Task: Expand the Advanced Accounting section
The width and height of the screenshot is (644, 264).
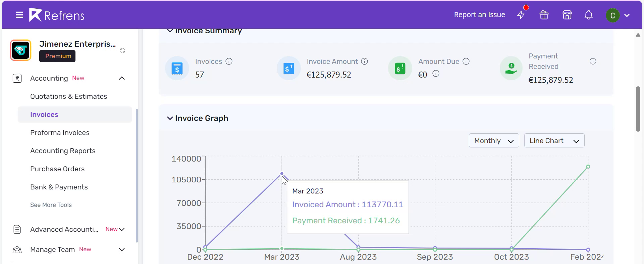Action: [x=122, y=229]
